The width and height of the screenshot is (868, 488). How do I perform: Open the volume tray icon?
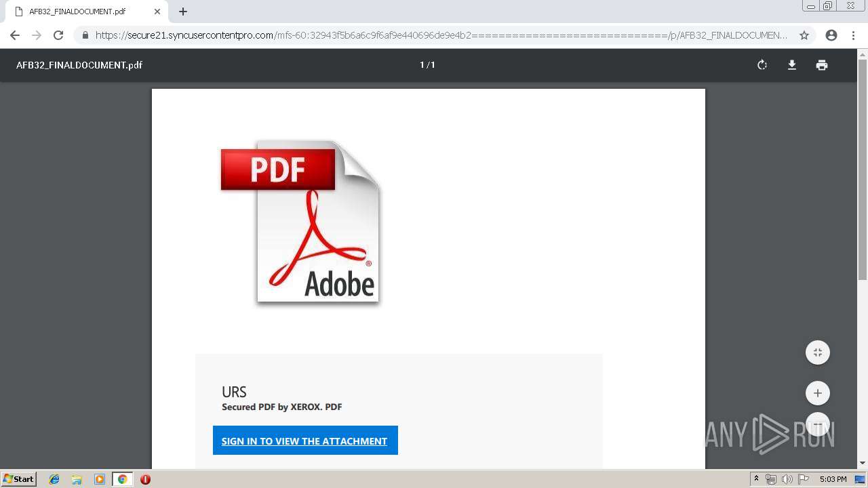click(x=787, y=479)
